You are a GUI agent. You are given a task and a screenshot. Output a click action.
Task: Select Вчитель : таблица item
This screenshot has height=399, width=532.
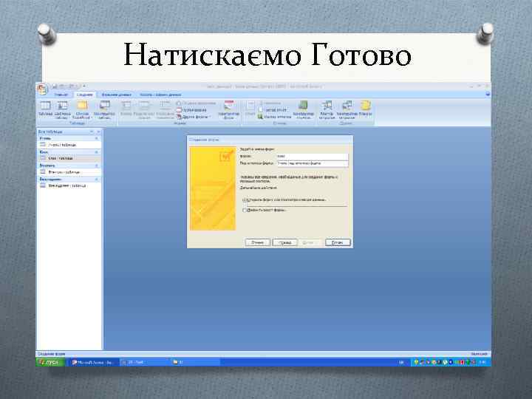tap(69, 172)
